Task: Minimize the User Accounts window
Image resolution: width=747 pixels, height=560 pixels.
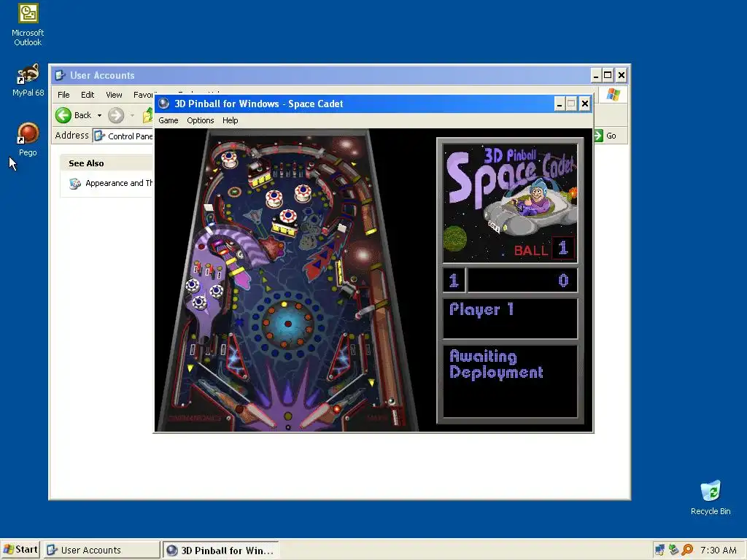Action: 595,75
